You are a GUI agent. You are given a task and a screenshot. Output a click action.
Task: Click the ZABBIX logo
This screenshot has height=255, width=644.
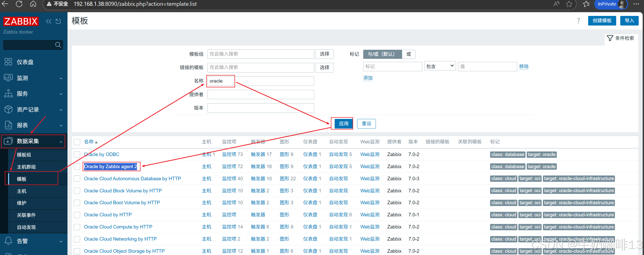click(x=21, y=21)
